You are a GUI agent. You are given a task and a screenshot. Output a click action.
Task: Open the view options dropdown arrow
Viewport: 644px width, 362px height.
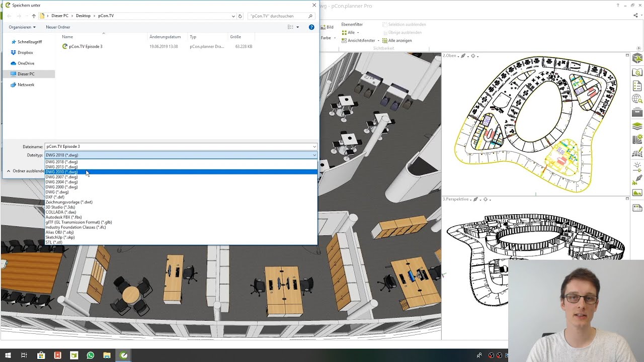coord(297,27)
